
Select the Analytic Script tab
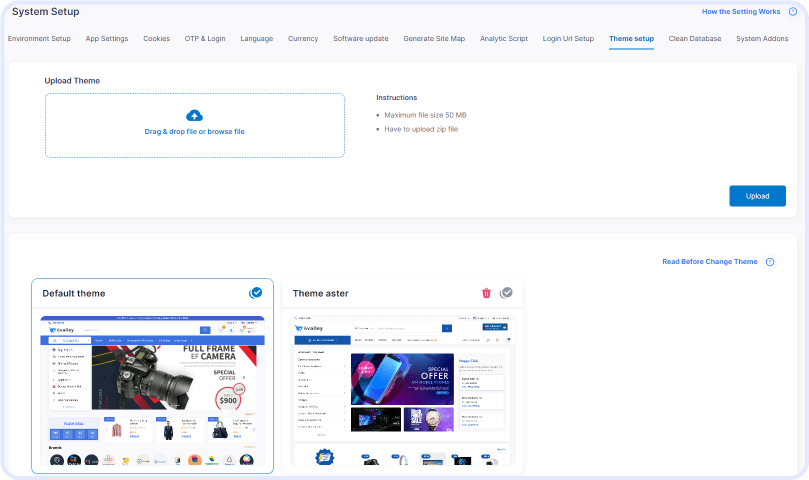[x=504, y=39]
